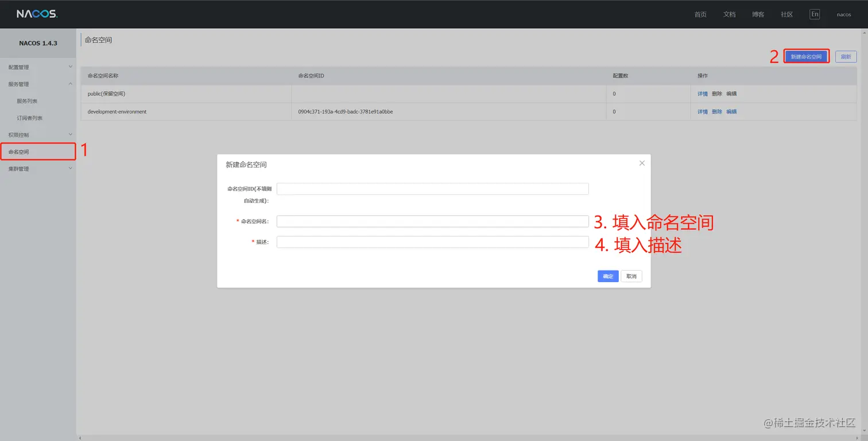Click 编辑 for public namespace
Viewport: 868px width, 441px height.
pos(731,94)
